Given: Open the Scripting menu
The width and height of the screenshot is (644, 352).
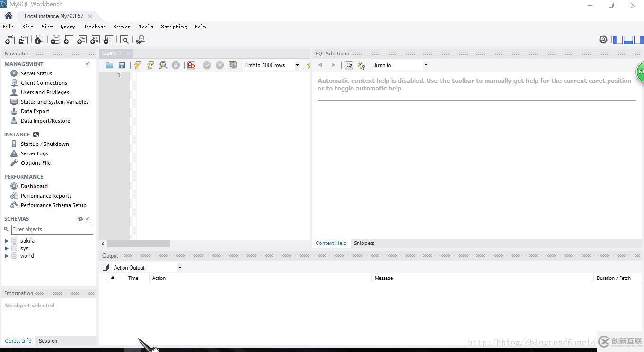Looking at the screenshot, I should (x=174, y=27).
